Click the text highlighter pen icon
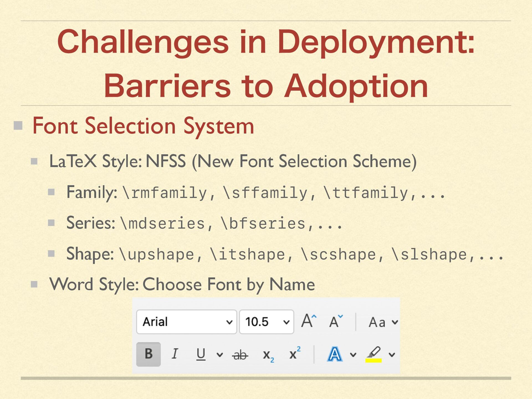This screenshot has height=399, width=532. pos(374,352)
